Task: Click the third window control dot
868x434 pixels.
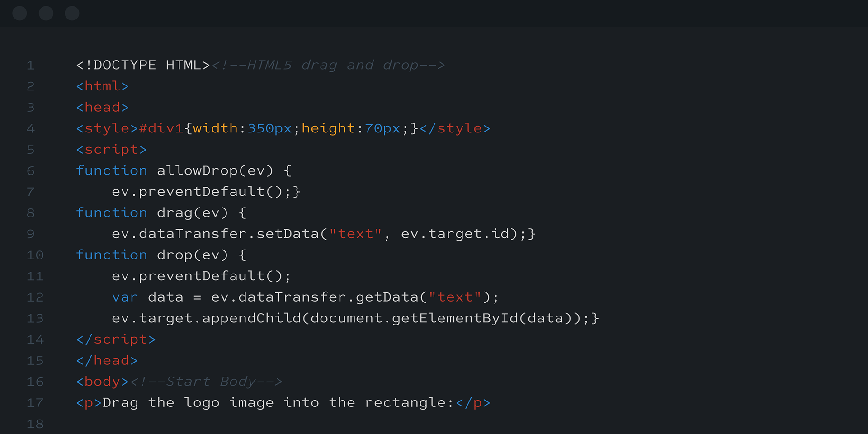Action: pos(72,14)
